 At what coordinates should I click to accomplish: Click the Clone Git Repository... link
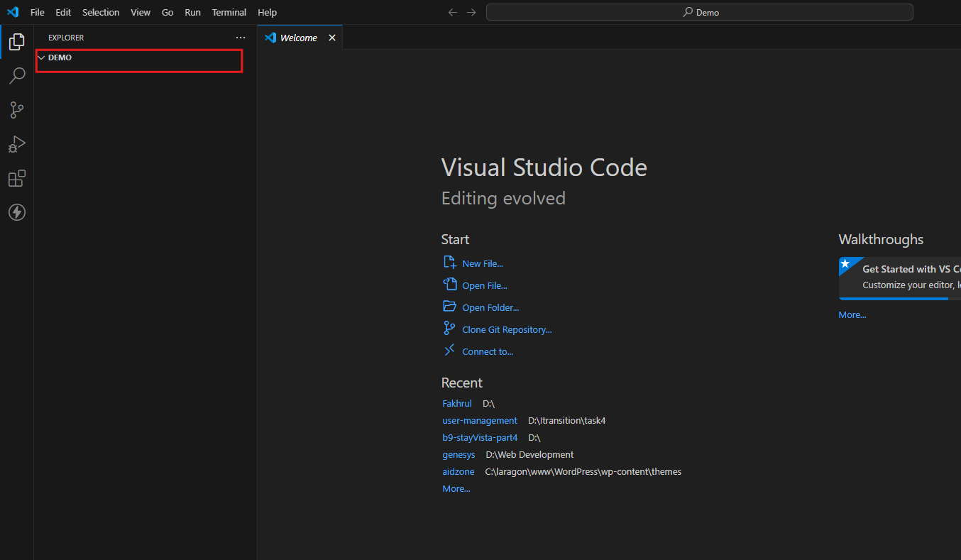point(506,329)
